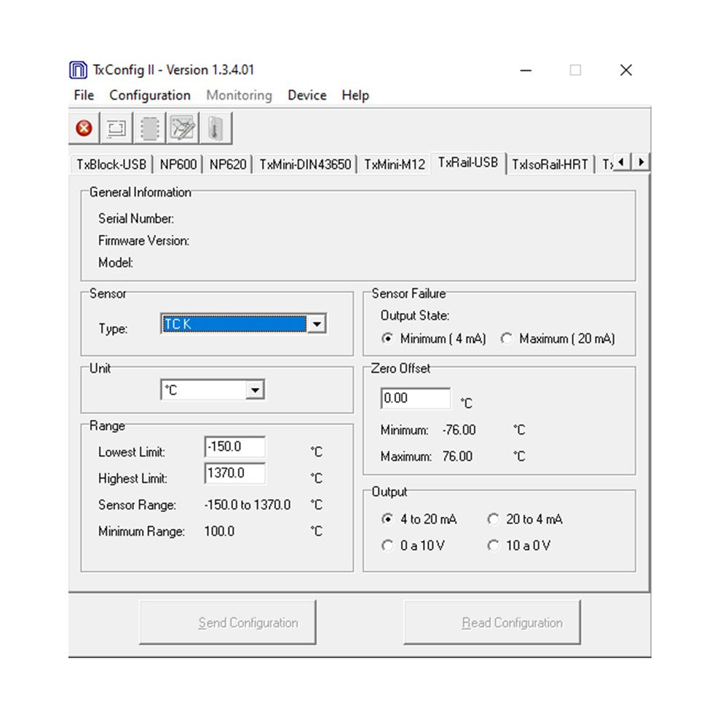Open the Device menu
The width and height of the screenshot is (728, 728).
[306, 95]
